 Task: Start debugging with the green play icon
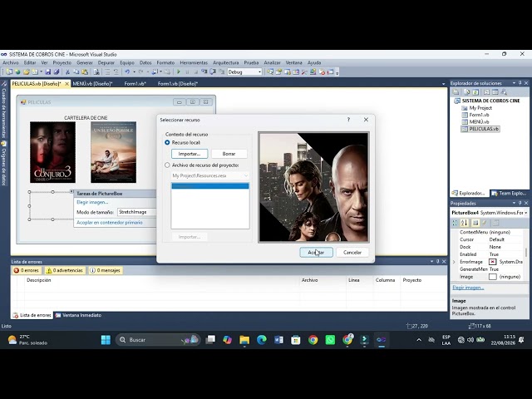[x=179, y=72]
